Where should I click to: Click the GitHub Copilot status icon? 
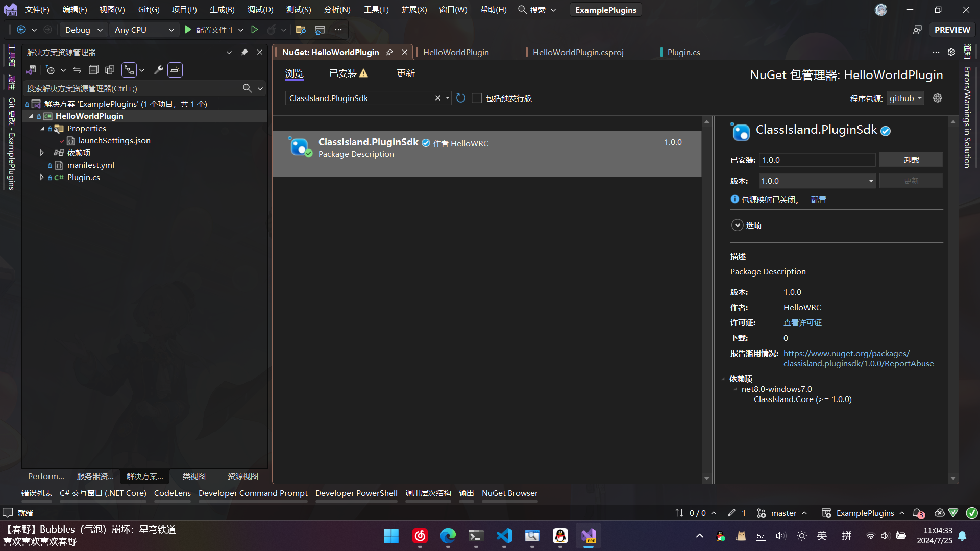[939, 513]
